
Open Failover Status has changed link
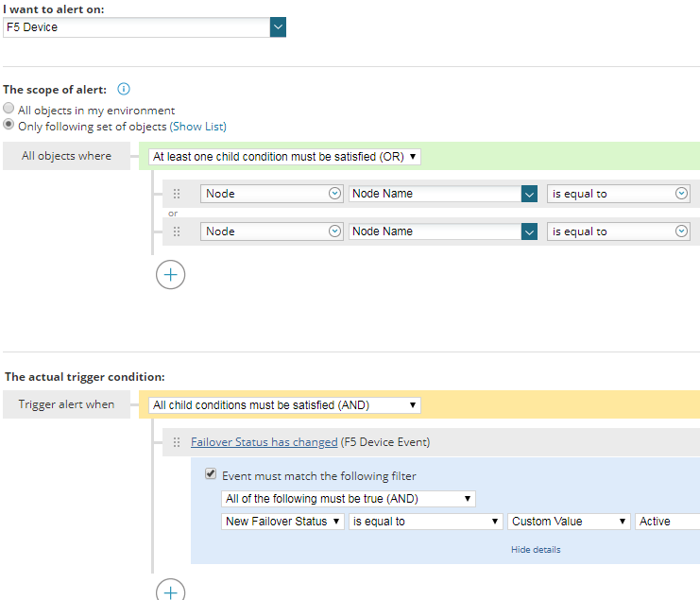point(264,442)
